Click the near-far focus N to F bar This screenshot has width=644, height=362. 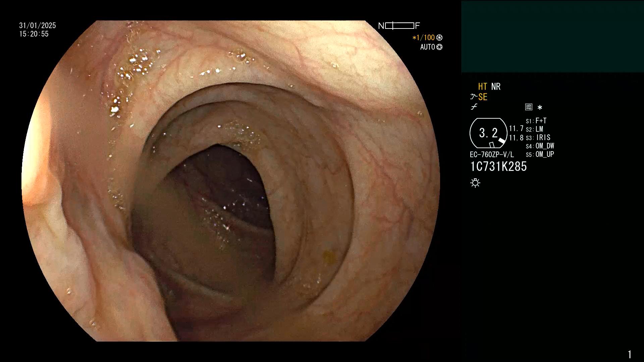coord(399,26)
